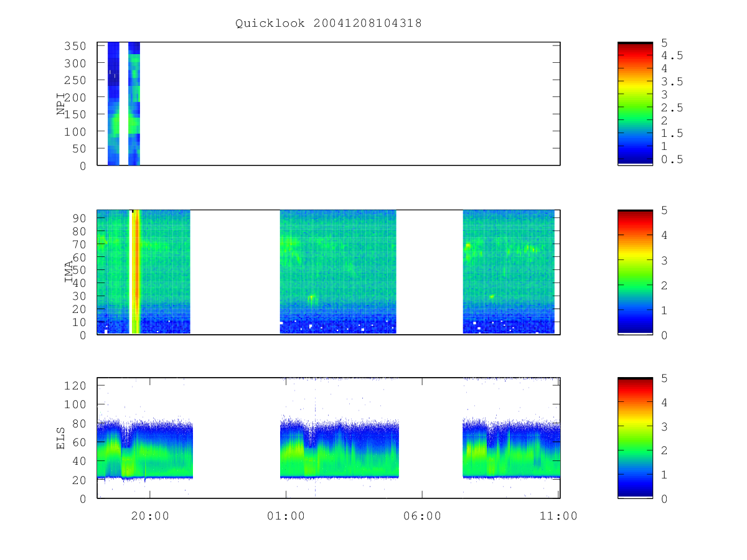Click the 4 label on ELS colorbar
Viewport: 747px width, 560px height.
(664, 403)
